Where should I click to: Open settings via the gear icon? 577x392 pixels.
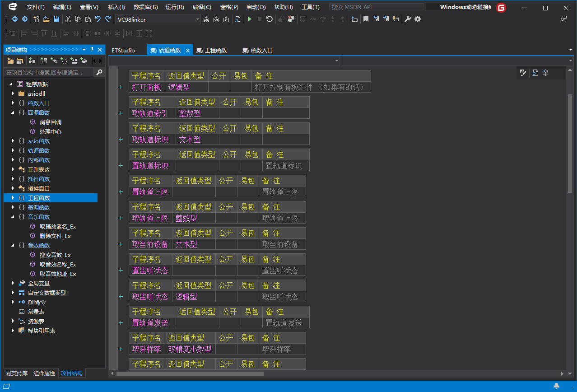pyautogui.click(x=418, y=19)
